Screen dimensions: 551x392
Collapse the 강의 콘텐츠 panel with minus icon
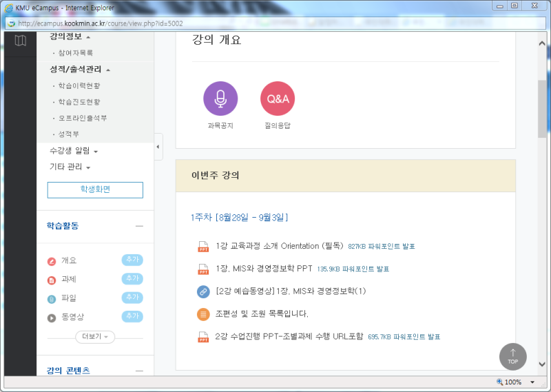(x=139, y=371)
